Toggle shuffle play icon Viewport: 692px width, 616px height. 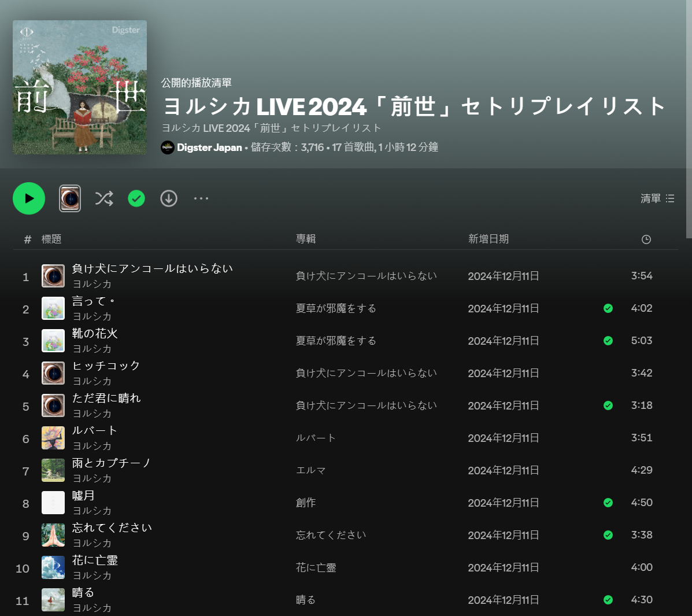[104, 199]
